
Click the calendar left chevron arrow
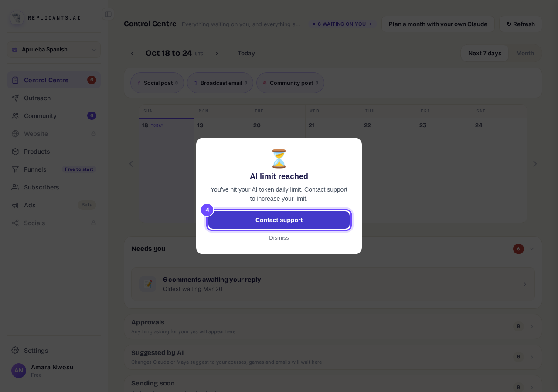[x=131, y=164]
